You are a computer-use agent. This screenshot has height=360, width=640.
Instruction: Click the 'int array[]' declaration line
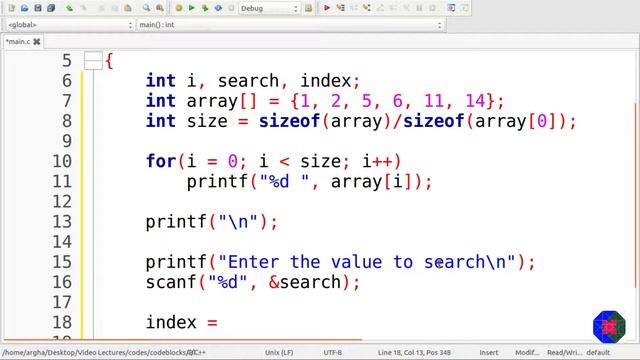[325, 101]
